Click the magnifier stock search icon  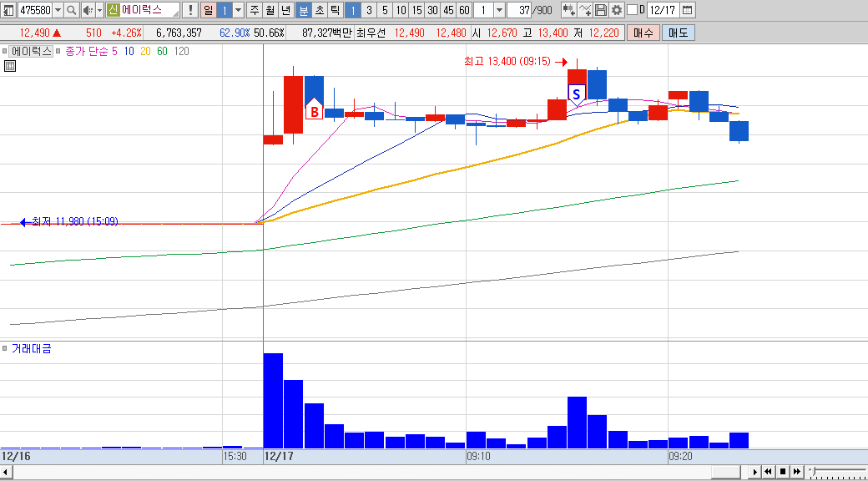(72, 10)
